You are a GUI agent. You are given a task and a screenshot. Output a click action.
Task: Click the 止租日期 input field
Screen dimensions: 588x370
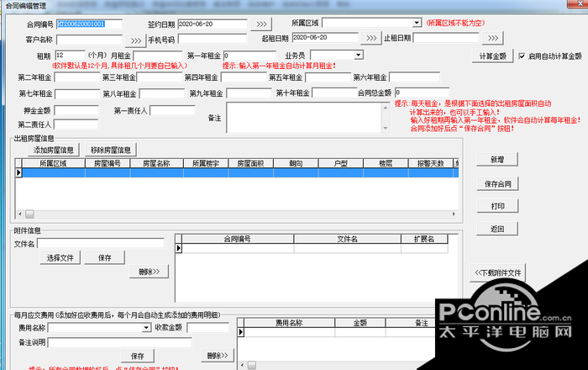[x=446, y=38]
